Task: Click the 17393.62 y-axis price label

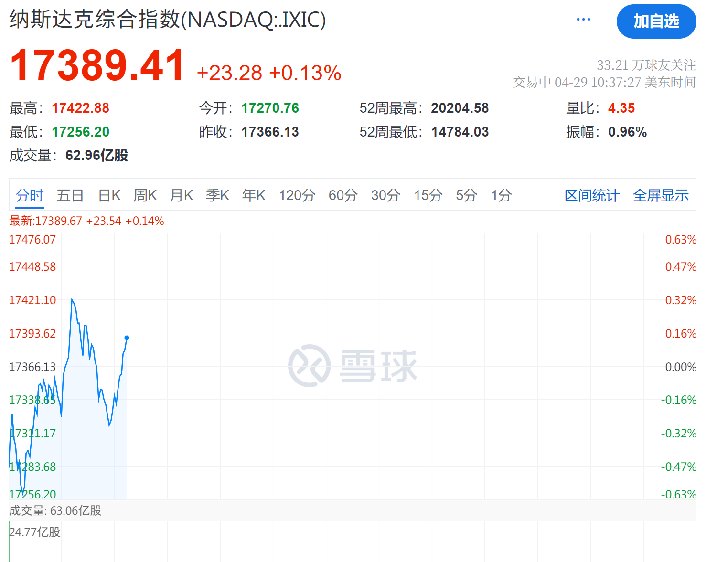Action: tap(32, 334)
